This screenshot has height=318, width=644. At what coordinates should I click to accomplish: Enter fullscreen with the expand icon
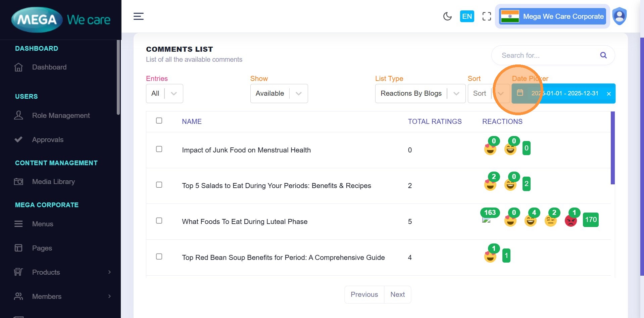coord(487,16)
